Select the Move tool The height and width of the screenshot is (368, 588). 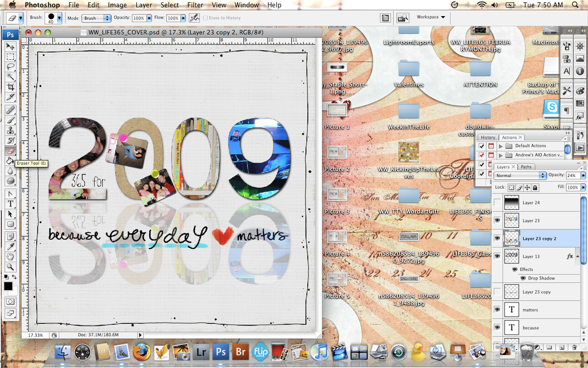[x=10, y=46]
